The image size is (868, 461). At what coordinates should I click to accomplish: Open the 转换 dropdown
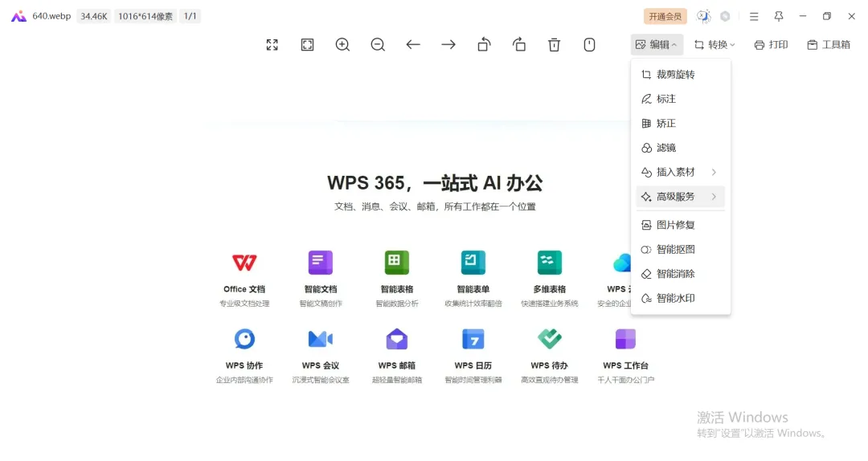click(x=714, y=45)
